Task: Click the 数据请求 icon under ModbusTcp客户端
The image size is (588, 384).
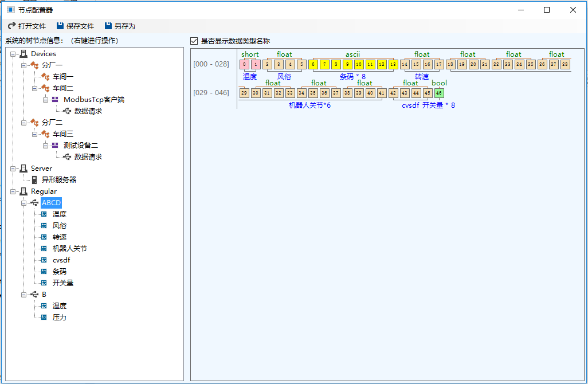Action: [67, 111]
